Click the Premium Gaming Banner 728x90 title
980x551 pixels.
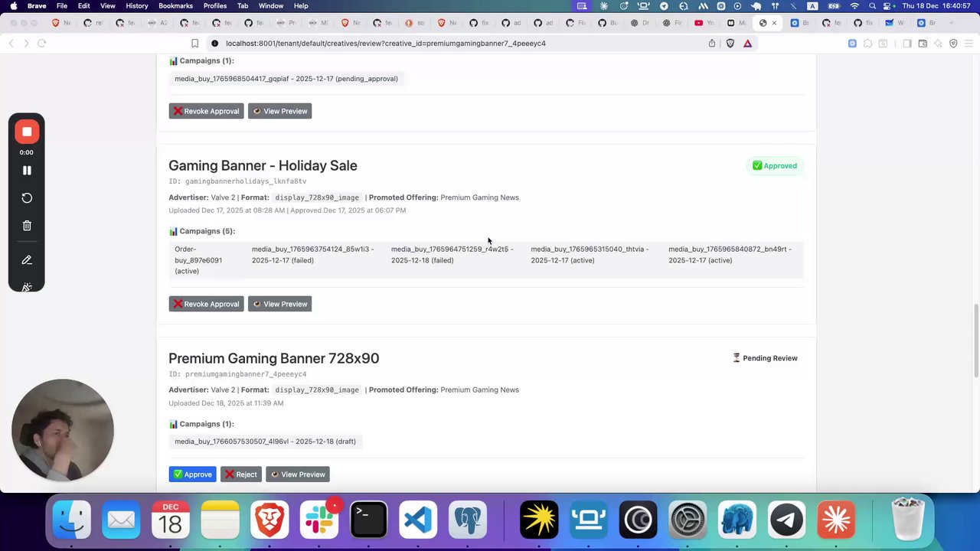(x=273, y=358)
